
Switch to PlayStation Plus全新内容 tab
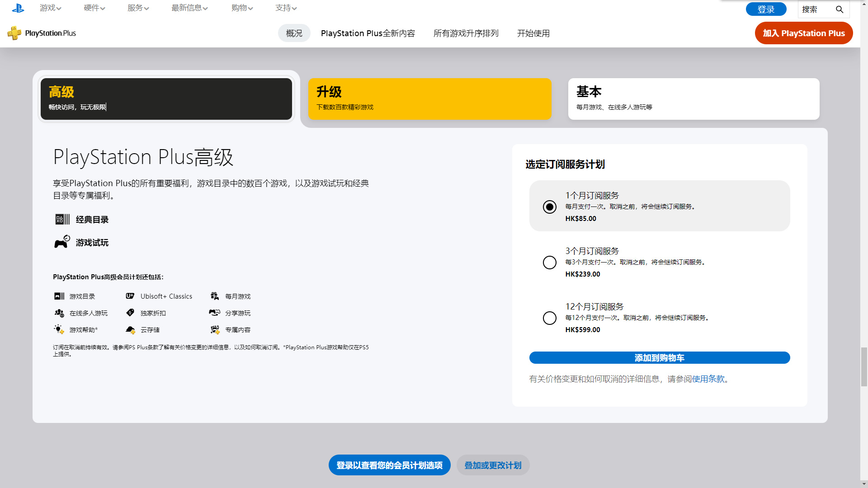(368, 33)
